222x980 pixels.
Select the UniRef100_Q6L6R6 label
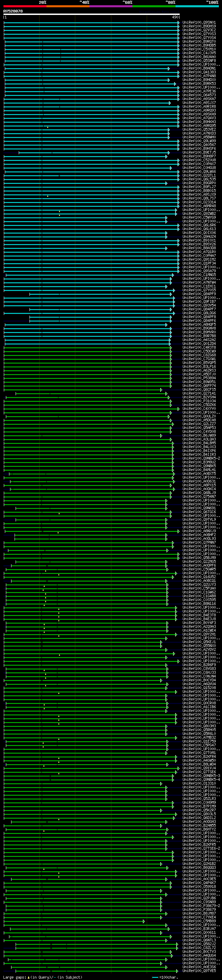199,225
